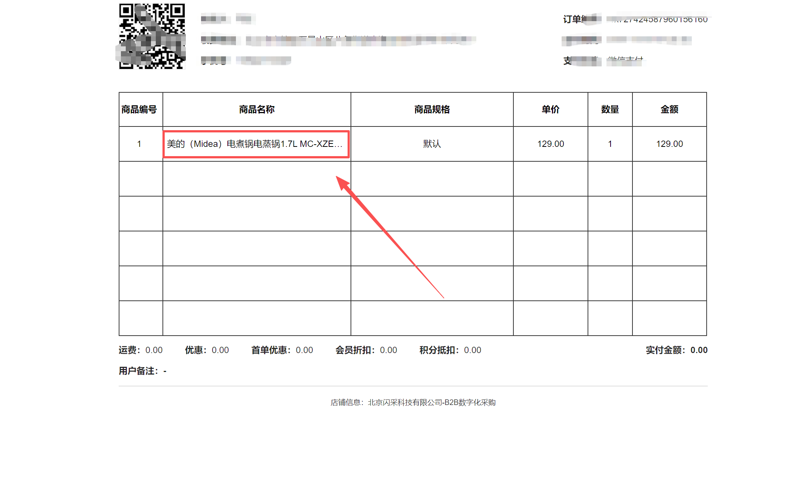The height and width of the screenshot is (504, 812).
Task: Click the 商品名称 column header
Action: [x=256, y=109]
